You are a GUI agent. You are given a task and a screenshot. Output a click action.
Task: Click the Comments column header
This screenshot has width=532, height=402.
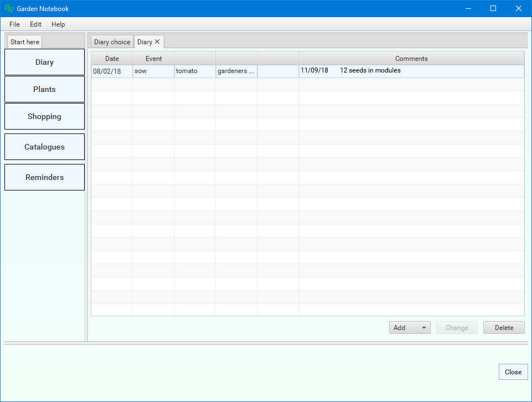(x=411, y=58)
